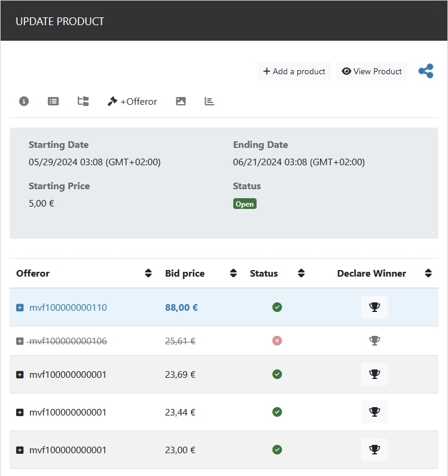This screenshot has height=476, width=448.
Task: Click the View Product button
Action: [x=371, y=71]
